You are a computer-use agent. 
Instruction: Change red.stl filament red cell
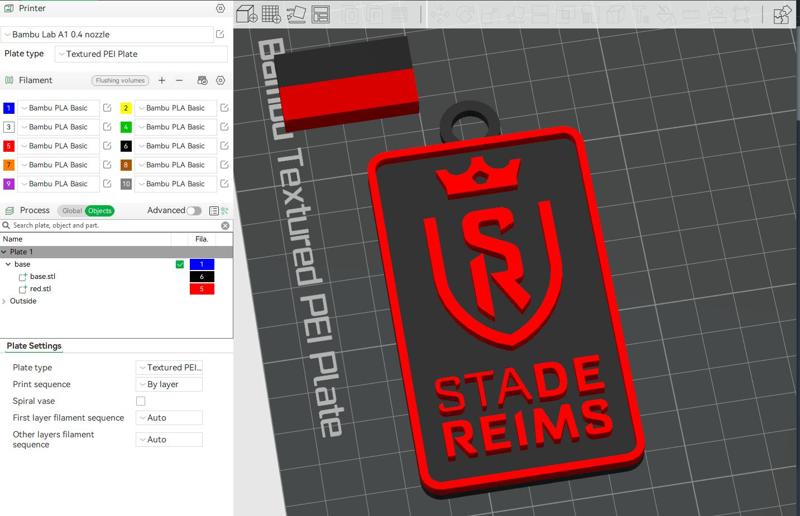(202, 288)
